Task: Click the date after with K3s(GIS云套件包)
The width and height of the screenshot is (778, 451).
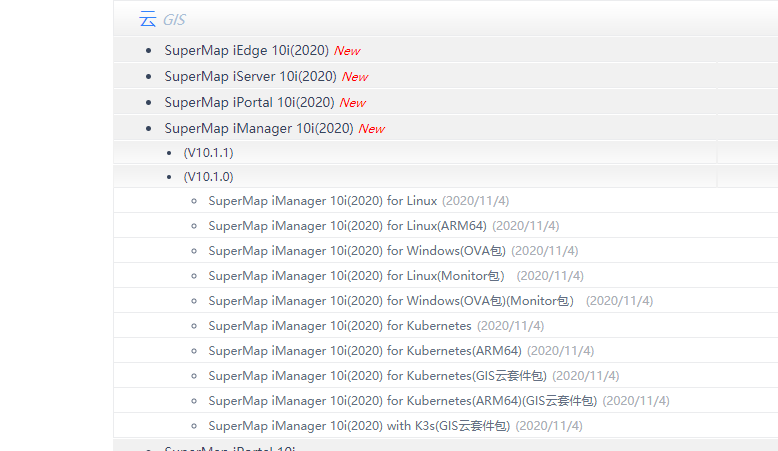Action: pyautogui.click(x=549, y=426)
